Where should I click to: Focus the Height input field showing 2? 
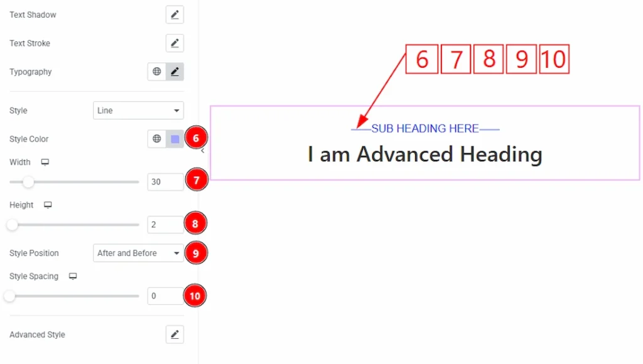(x=165, y=224)
